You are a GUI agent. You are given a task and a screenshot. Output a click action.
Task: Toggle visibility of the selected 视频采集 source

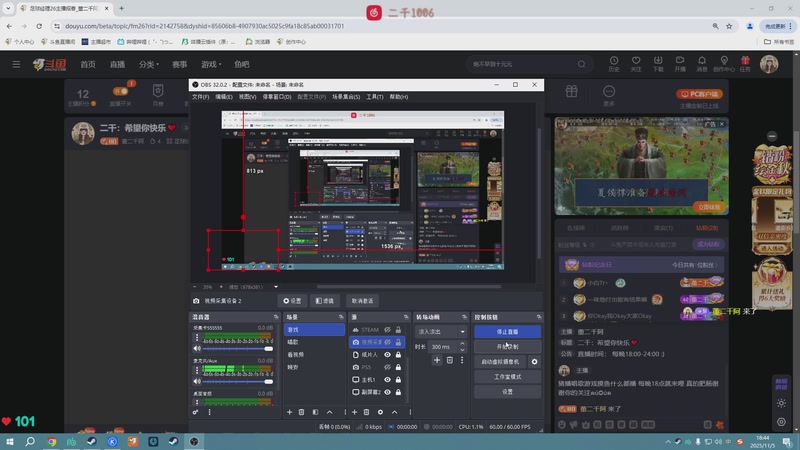click(387, 342)
